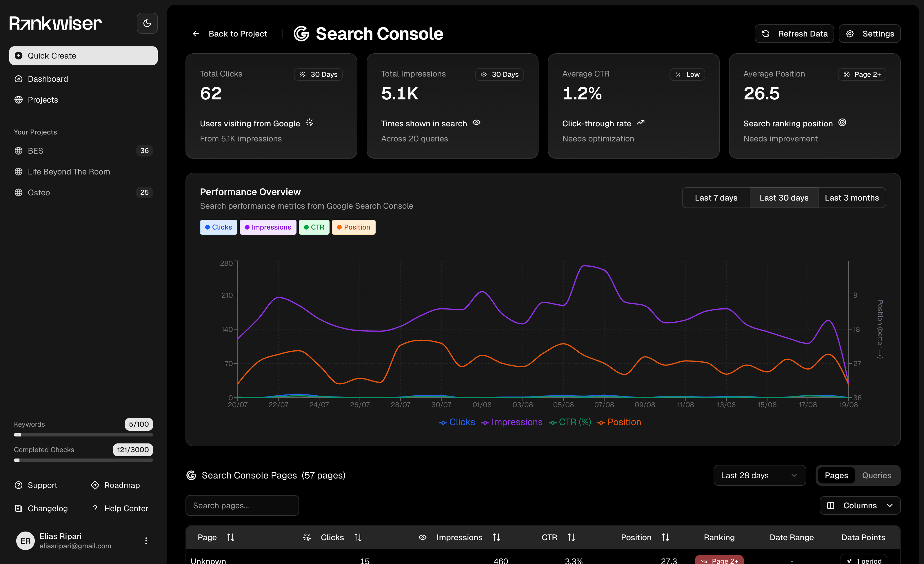Switch to the Queries tab
This screenshot has height=564, width=924.
click(x=876, y=475)
